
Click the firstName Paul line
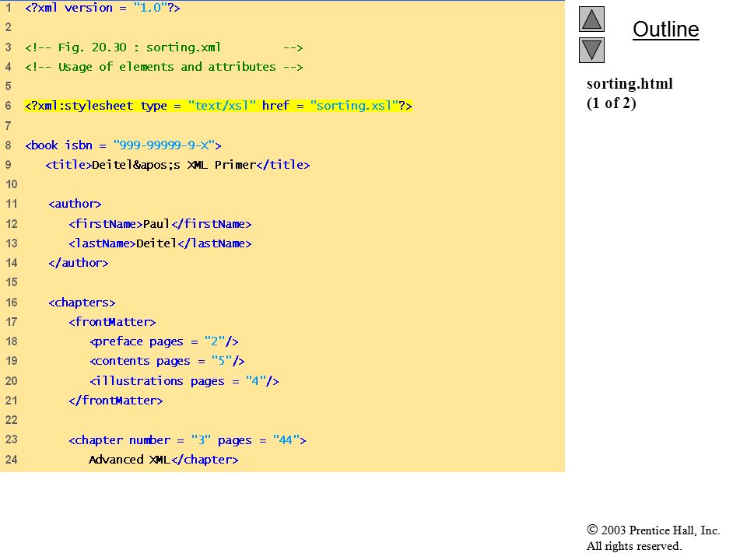(x=160, y=224)
